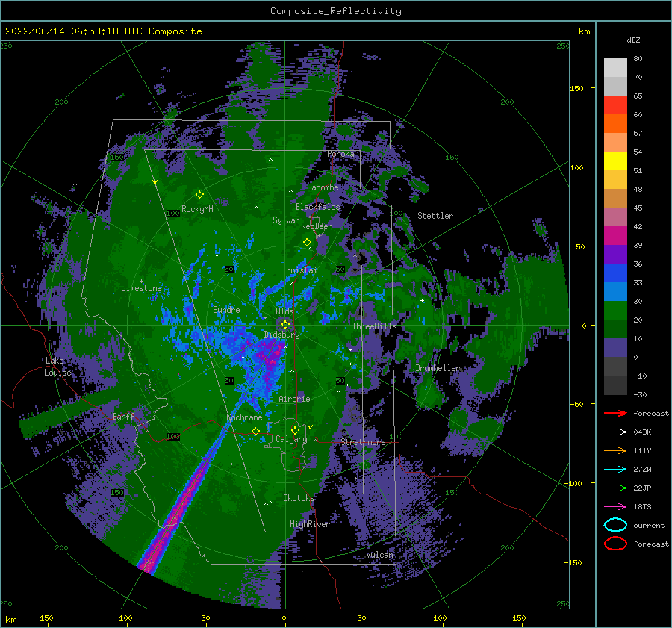
Task: Select the indigo 10 dBZ legend swatch
Action: point(615,348)
